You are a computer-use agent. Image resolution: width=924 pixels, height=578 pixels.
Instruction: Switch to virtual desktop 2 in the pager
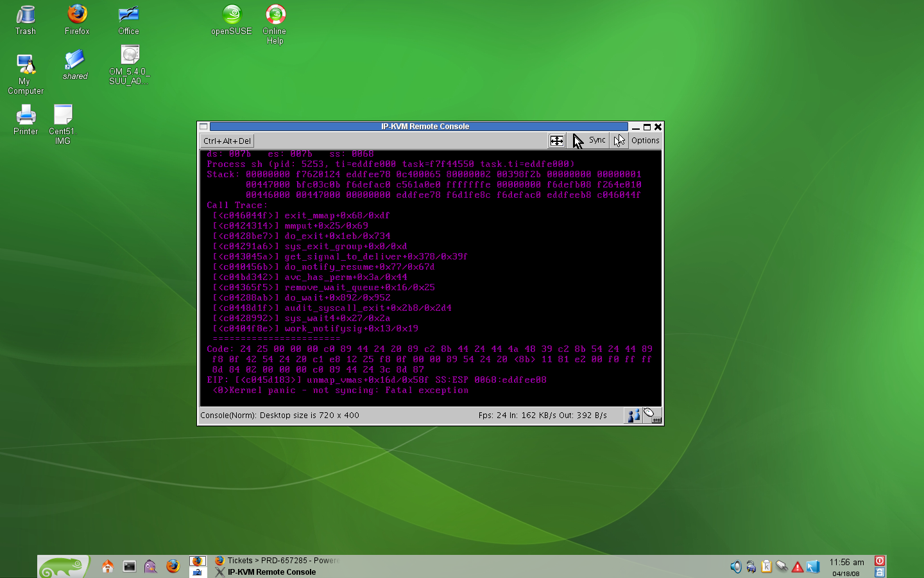click(198, 572)
